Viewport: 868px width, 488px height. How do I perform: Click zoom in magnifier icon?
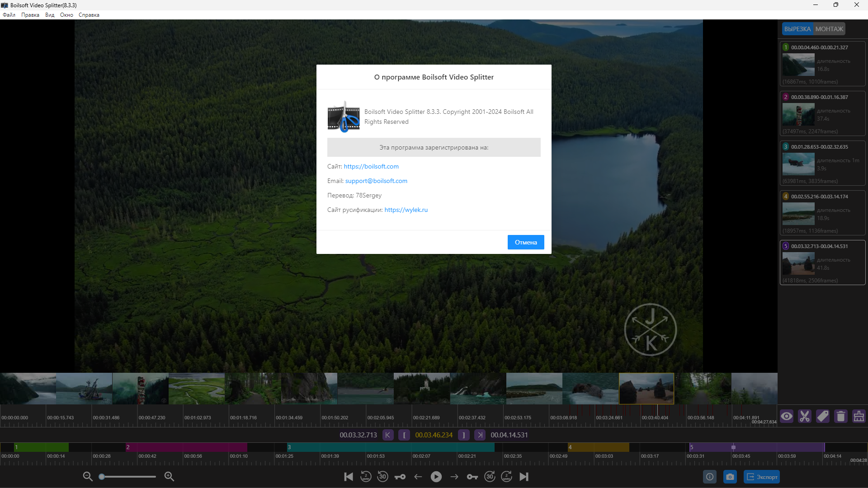170,476
